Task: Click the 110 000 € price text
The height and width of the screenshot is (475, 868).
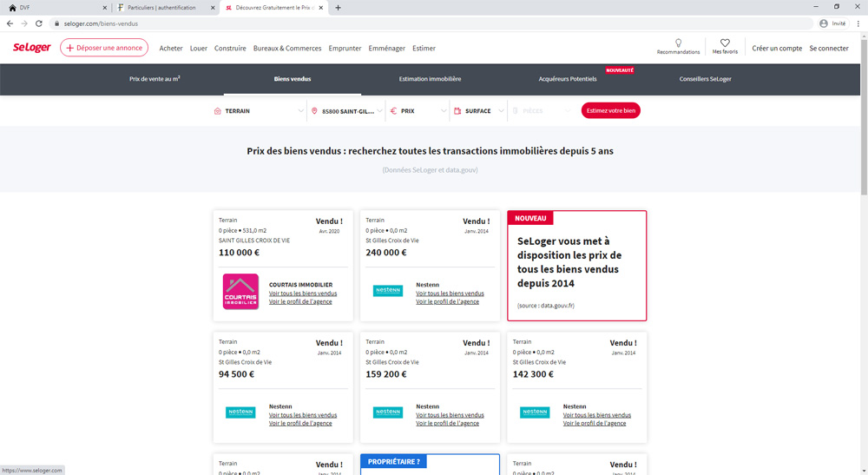Action: point(240,253)
